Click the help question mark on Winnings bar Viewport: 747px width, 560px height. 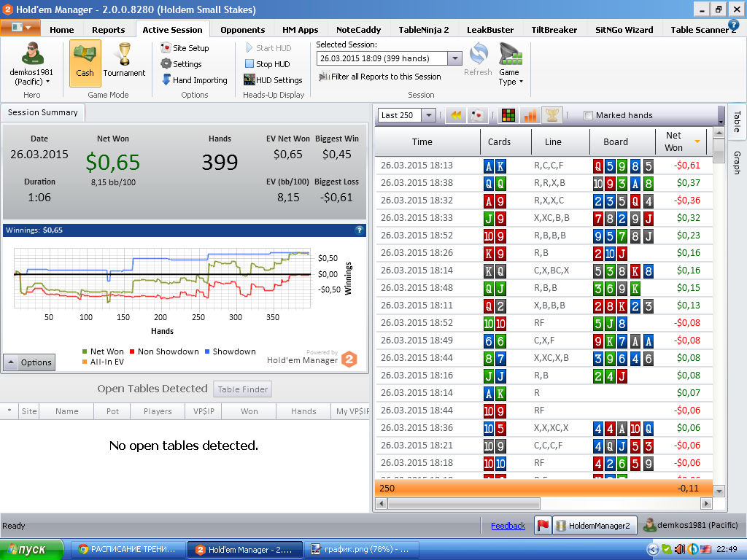click(x=359, y=230)
